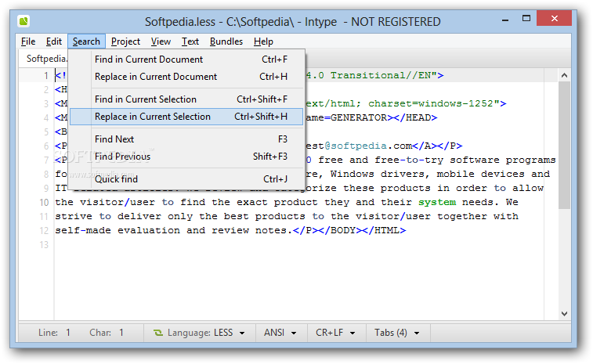Image resolution: width=593 pixels, height=364 pixels.
Task: Open the Project menu
Action: [125, 41]
